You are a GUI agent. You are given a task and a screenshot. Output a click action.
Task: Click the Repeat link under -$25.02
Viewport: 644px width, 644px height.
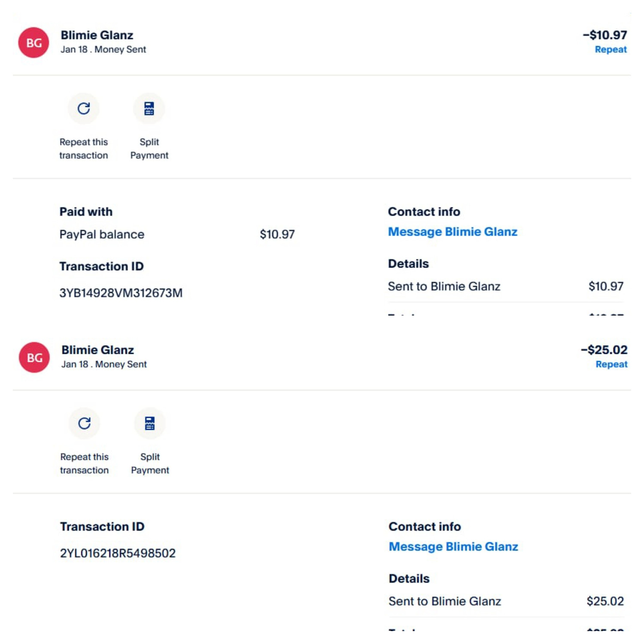[611, 364]
